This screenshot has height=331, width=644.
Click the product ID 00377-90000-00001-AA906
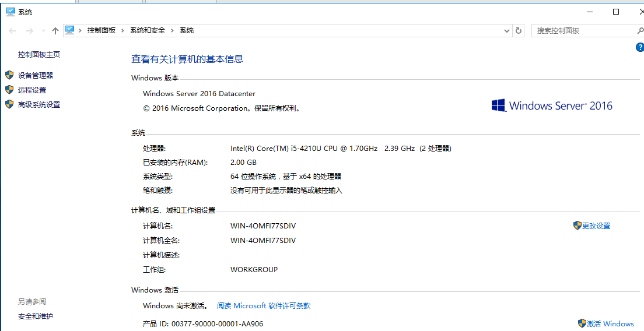[x=217, y=324]
